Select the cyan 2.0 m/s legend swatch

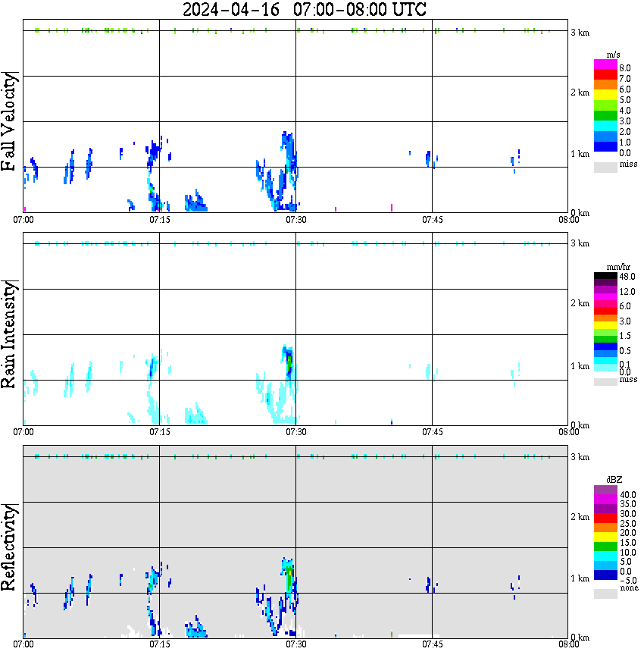(x=605, y=126)
